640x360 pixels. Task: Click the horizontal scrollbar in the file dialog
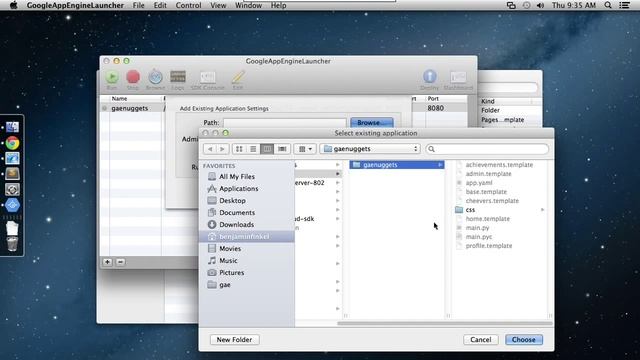(444, 323)
